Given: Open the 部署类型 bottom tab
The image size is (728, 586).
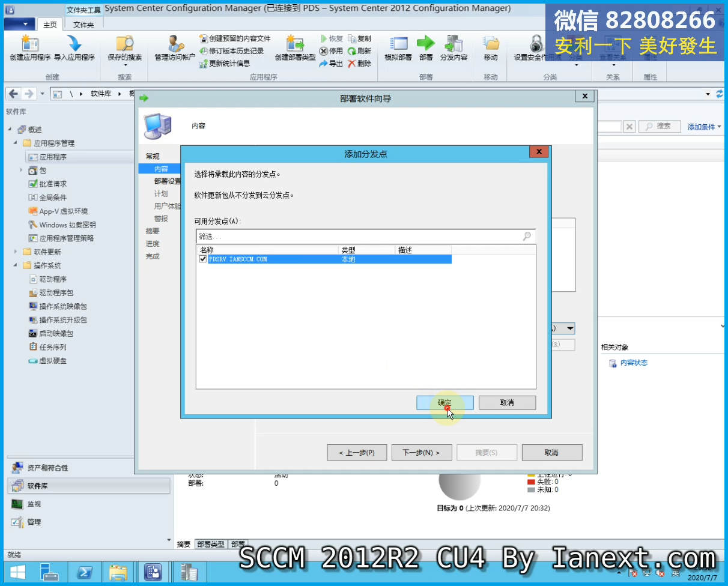Looking at the screenshot, I should click(x=210, y=544).
